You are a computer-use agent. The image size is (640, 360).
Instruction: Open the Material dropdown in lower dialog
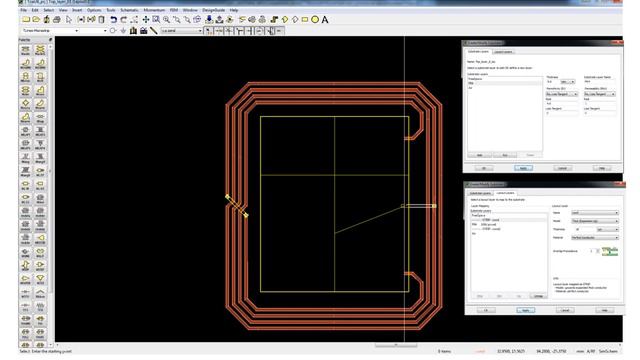[x=595, y=238]
